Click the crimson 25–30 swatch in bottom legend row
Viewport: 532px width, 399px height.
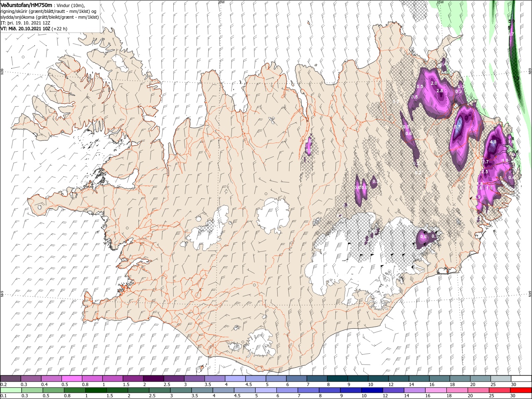(500, 390)
